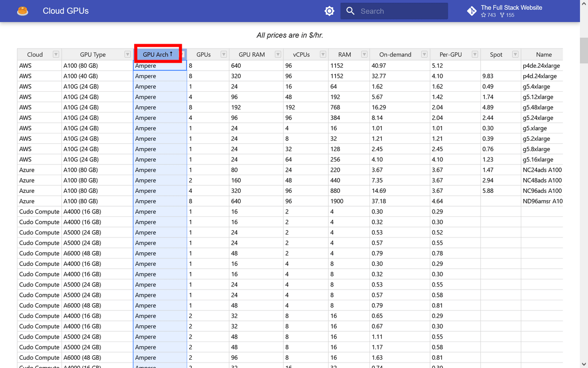Select the g5.48xlarge name cell
The image size is (588, 368).
[542, 107]
